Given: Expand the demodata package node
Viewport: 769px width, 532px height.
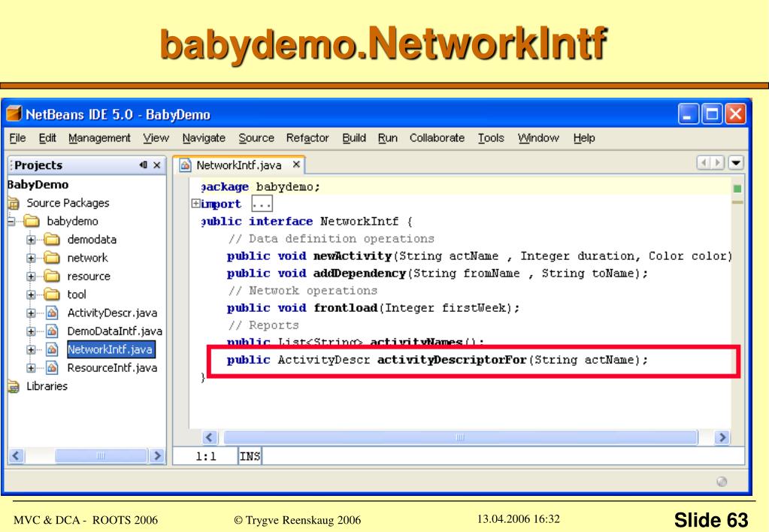Looking at the screenshot, I should [31, 240].
